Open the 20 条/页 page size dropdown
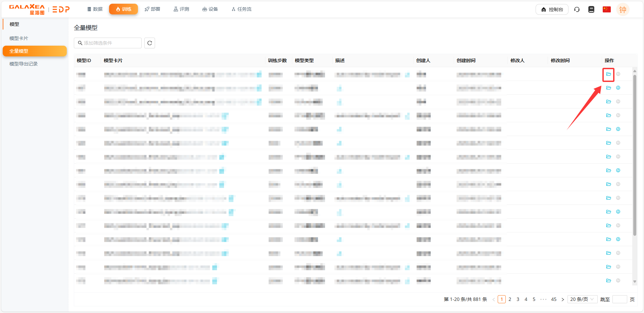 (x=582, y=299)
